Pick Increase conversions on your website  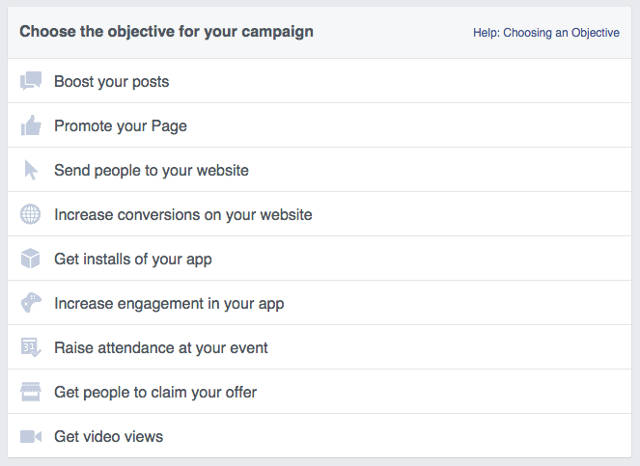coord(183,215)
